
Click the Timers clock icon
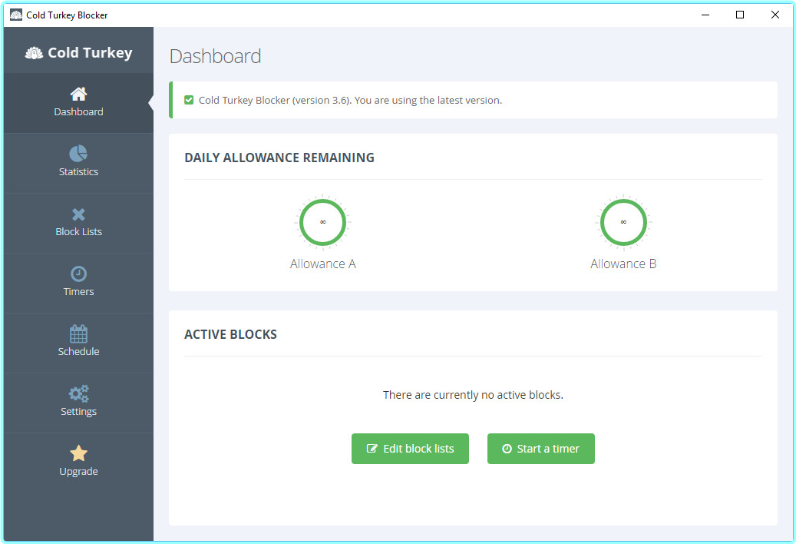coord(78,274)
